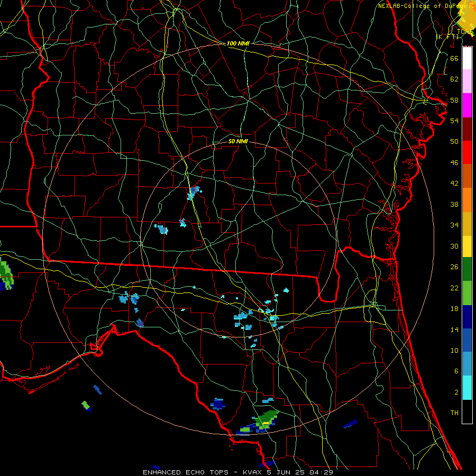Pick the light green legend swatch

click(x=467, y=293)
